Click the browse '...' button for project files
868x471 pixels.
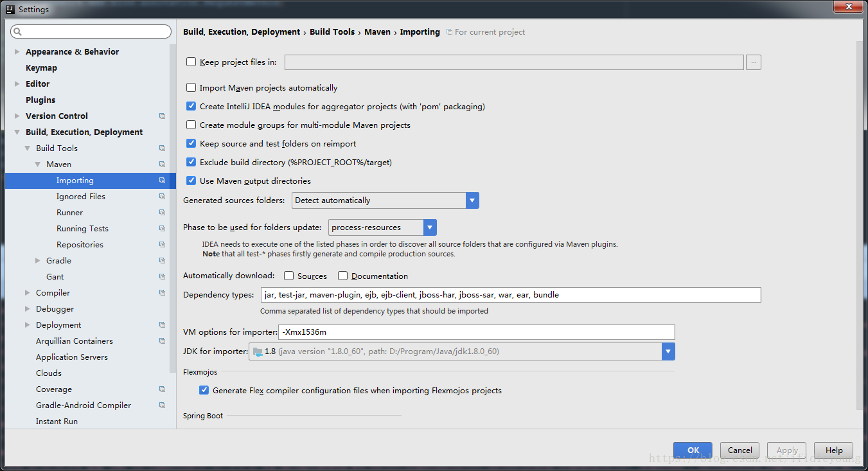click(754, 62)
